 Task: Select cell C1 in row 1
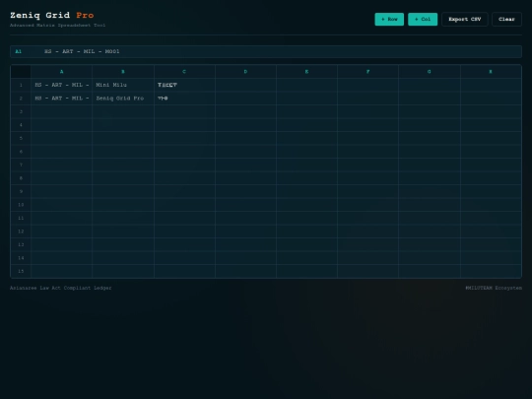pyautogui.click(x=184, y=85)
